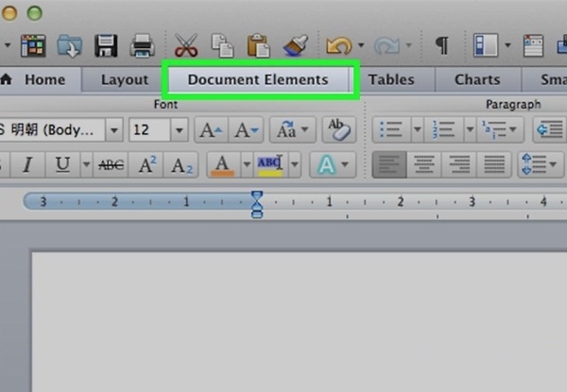This screenshot has height=392, width=567.
Task: Show paragraph marks with pilcrow button
Action: [x=441, y=44]
